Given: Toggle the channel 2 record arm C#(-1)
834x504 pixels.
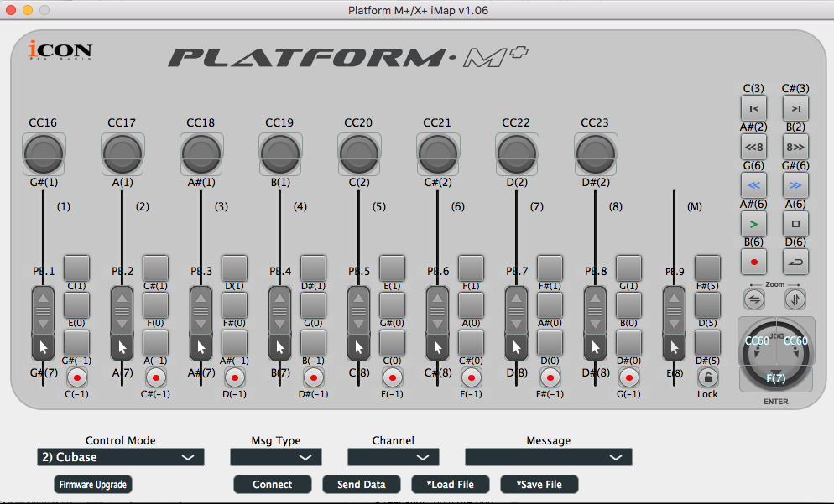Looking at the screenshot, I should (x=156, y=378).
